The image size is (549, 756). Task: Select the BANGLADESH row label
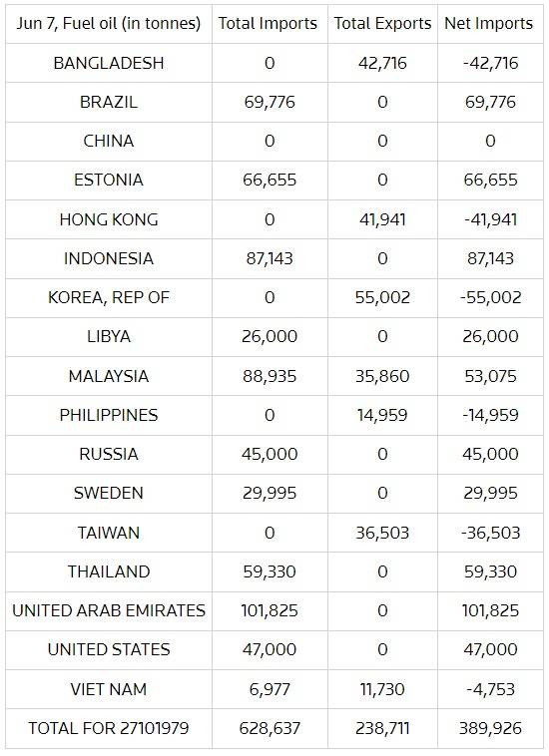109,63
